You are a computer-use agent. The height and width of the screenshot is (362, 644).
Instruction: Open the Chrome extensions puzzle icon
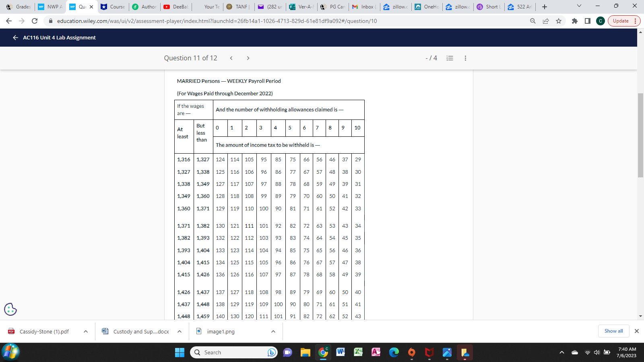[x=575, y=21]
